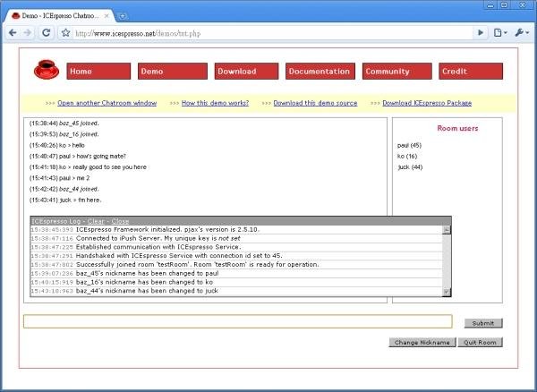The width and height of the screenshot is (537, 392).
Task: Click 'baz_16 joined' chat entry
Action: point(64,134)
